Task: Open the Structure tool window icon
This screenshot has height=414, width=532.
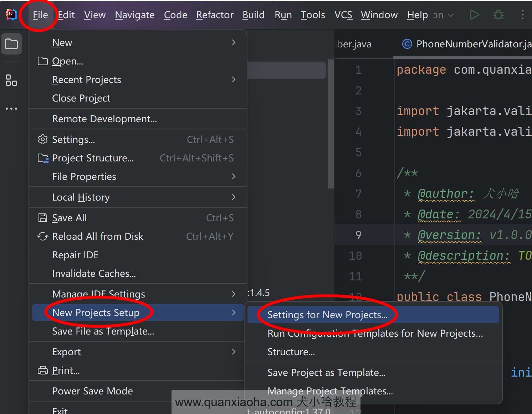Action: coord(11,80)
